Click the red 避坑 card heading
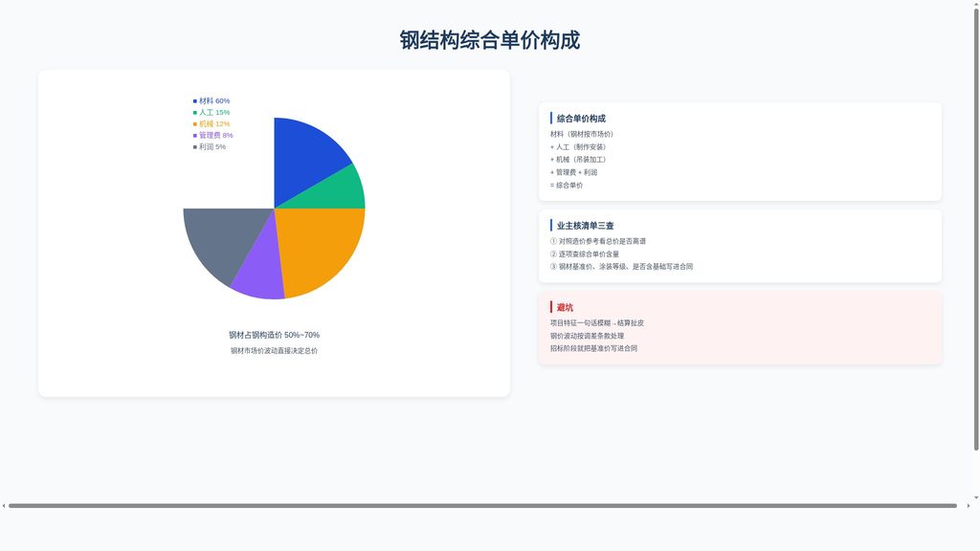The width and height of the screenshot is (980, 551). pyautogui.click(x=565, y=307)
